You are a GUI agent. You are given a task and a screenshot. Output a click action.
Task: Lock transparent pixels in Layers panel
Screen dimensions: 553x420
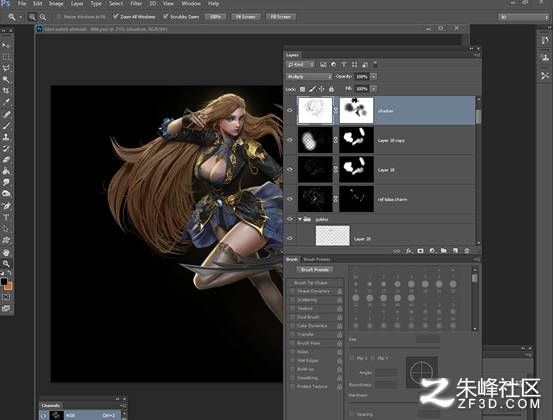[302, 89]
